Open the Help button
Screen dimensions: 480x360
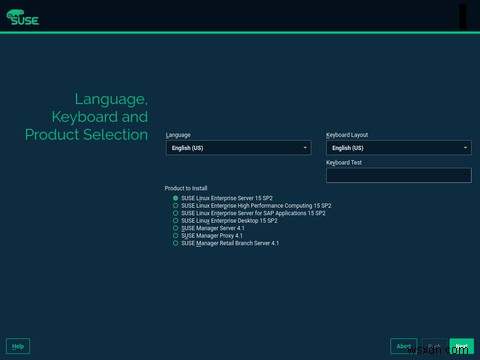18,346
